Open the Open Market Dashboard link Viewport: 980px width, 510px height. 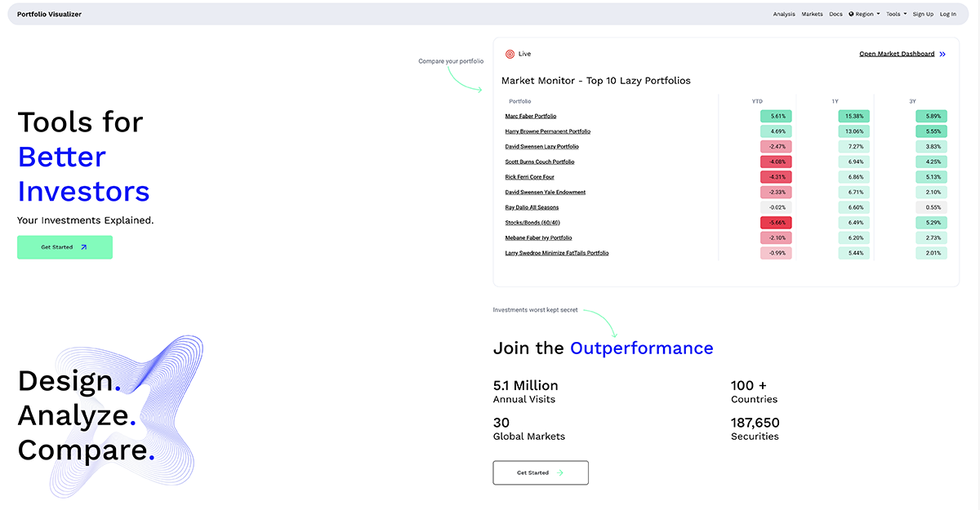tap(897, 54)
